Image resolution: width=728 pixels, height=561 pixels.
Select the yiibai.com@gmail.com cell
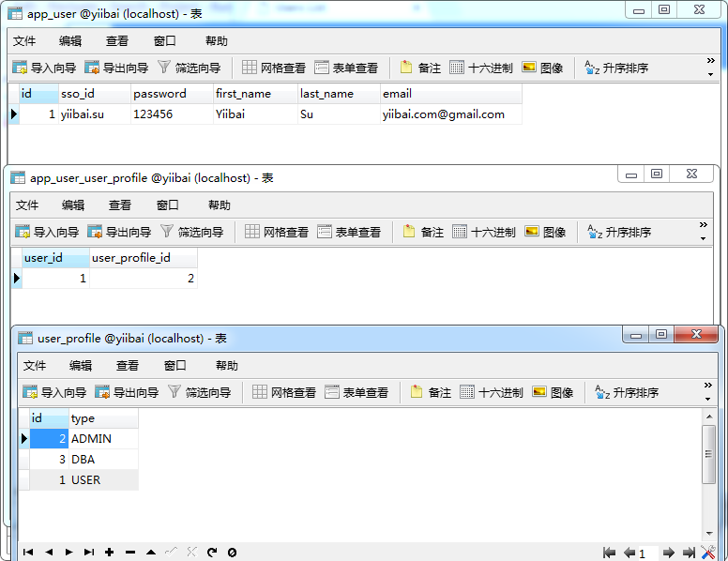[451, 114]
